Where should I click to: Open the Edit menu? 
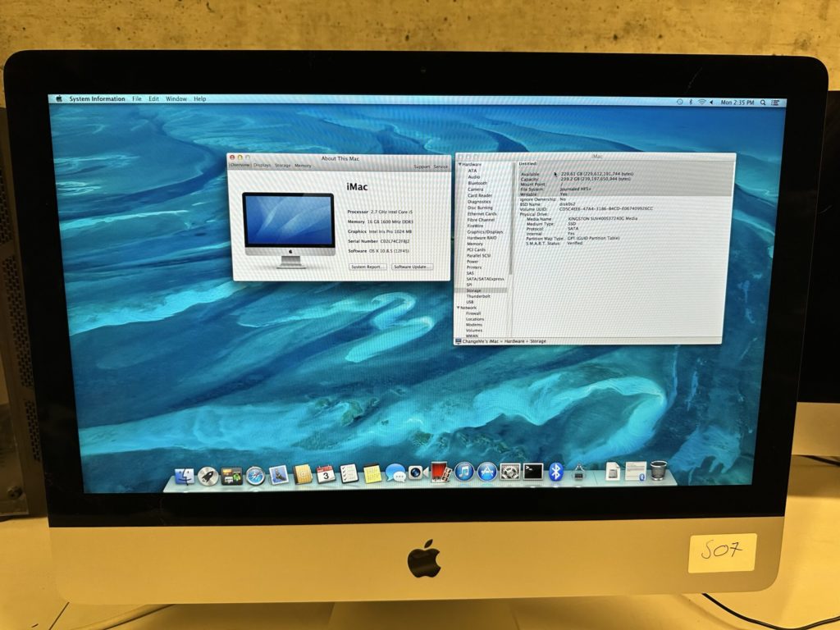pyautogui.click(x=153, y=98)
